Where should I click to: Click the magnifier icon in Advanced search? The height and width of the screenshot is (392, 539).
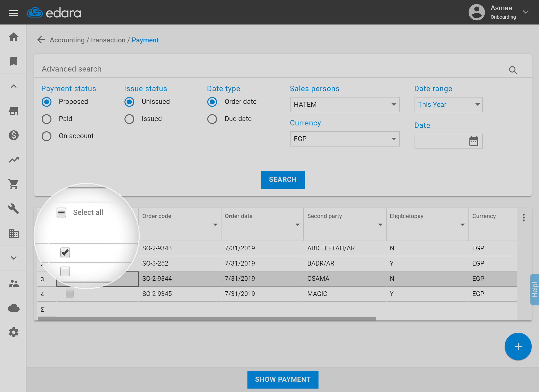tap(513, 70)
